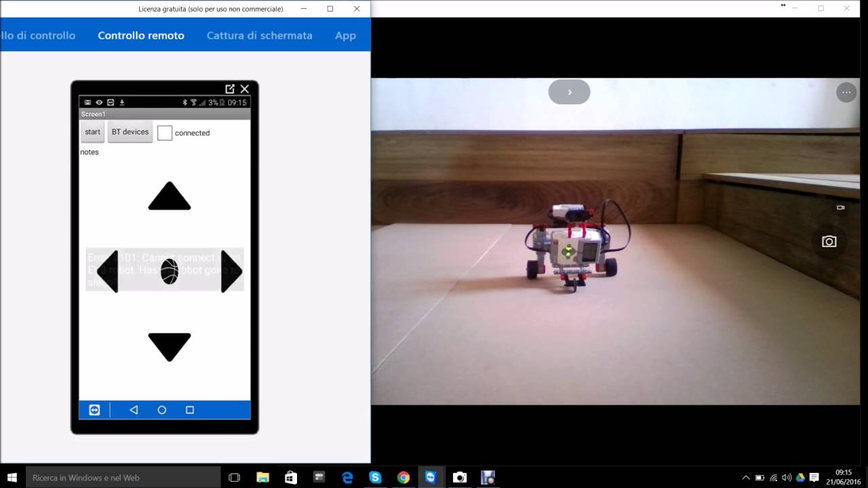Tap the center ball stop icon
This screenshot has height=488, width=868.
(170, 272)
